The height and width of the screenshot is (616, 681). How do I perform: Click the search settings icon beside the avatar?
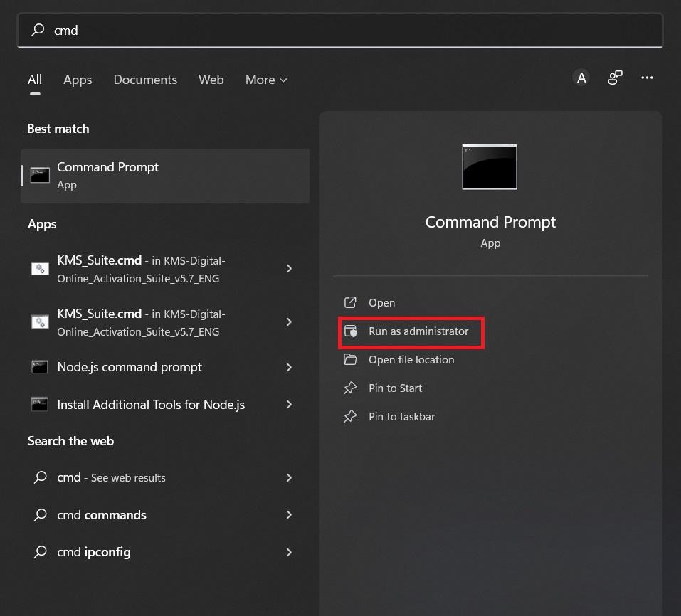pyautogui.click(x=614, y=78)
